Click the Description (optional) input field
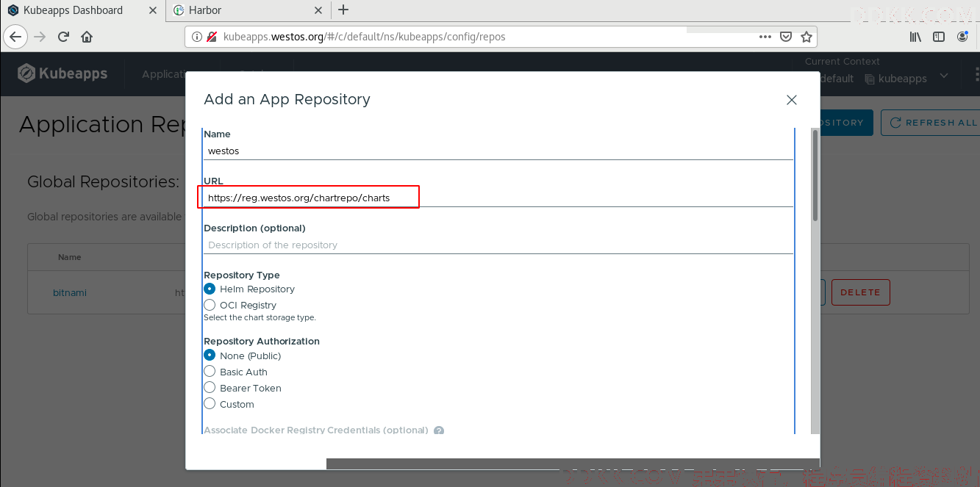Image resolution: width=980 pixels, height=487 pixels. 498,245
